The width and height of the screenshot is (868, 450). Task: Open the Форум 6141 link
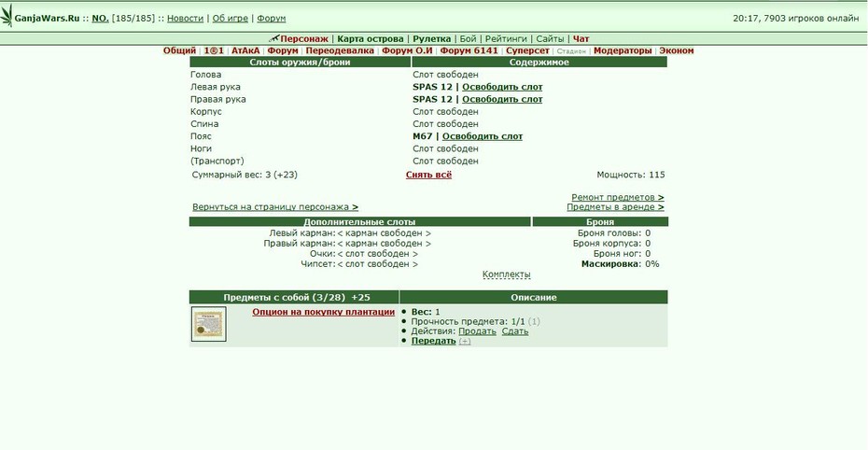(469, 50)
